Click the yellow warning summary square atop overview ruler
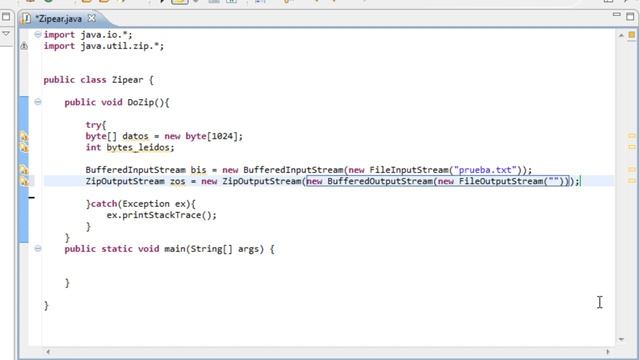 click(x=631, y=35)
